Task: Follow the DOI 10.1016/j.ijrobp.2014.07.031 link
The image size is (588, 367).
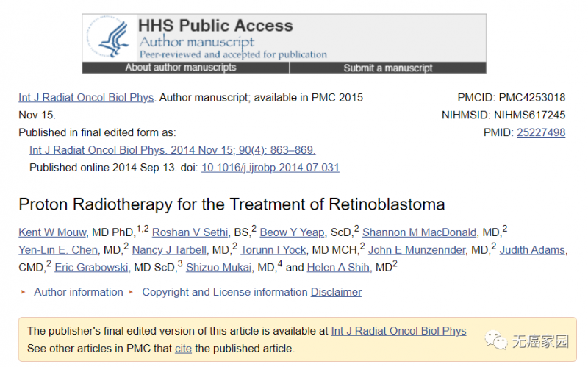Action: click(270, 168)
